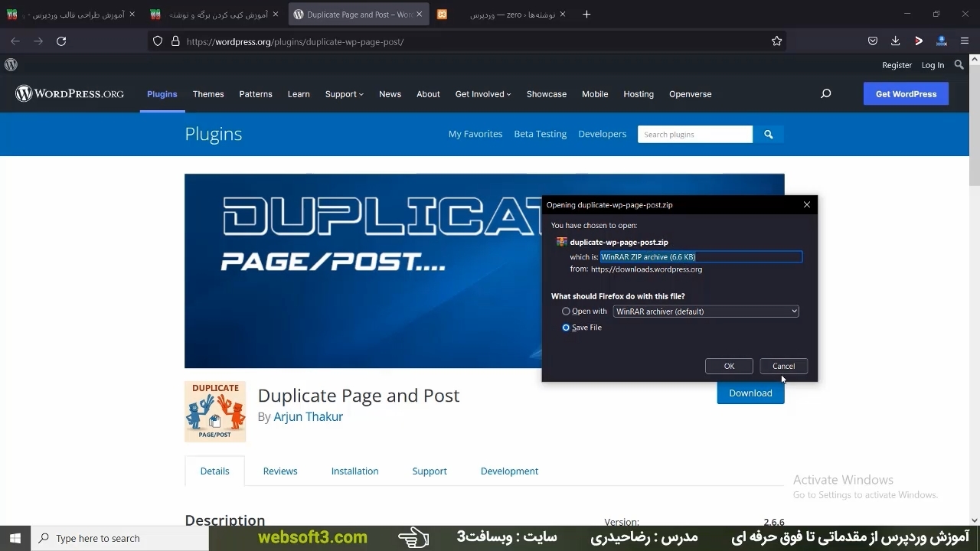Open the WordPress.org header search icon
Viewport: 980px width, 551px height.
[825, 94]
